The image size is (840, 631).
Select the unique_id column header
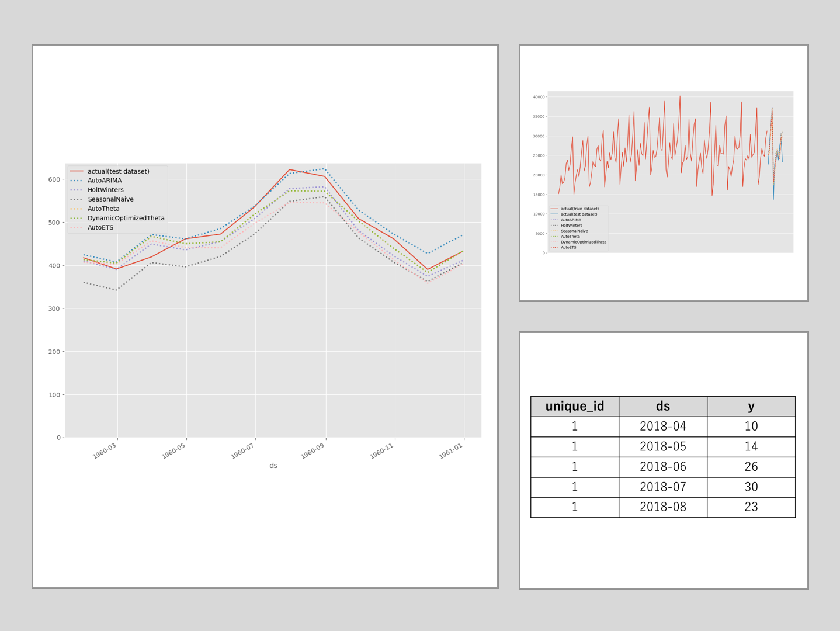[x=574, y=407]
